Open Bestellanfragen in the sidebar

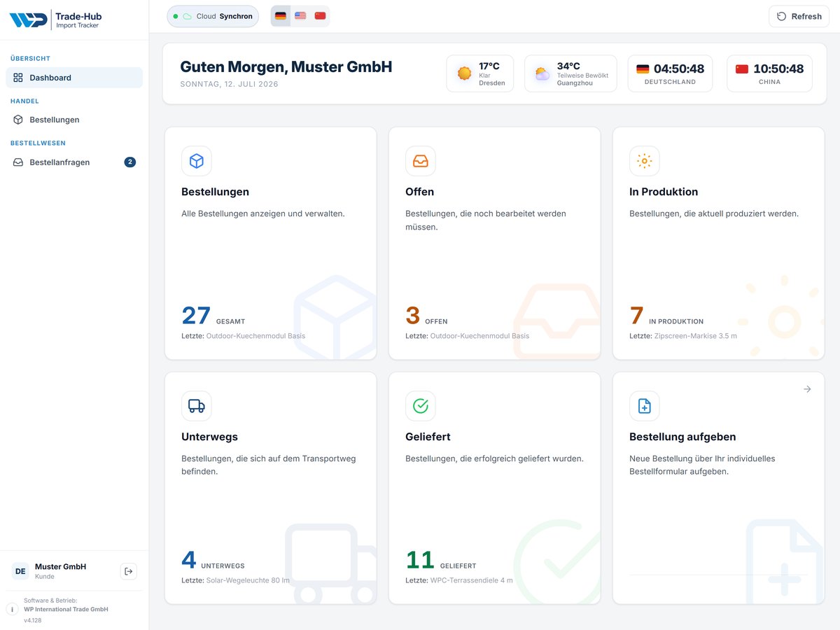tap(74, 162)
